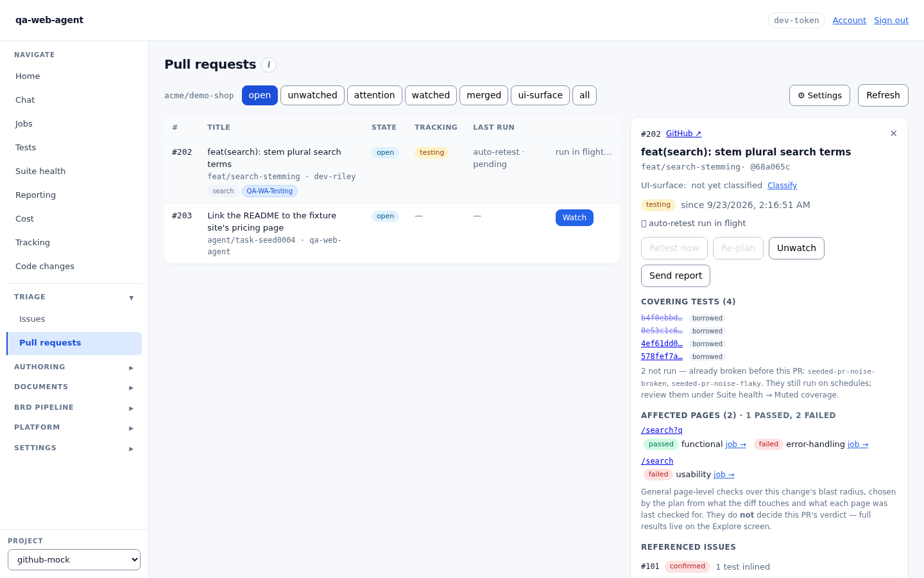Open covering test 578fef7a…
The image size is (924, 578).
point(662,356)
